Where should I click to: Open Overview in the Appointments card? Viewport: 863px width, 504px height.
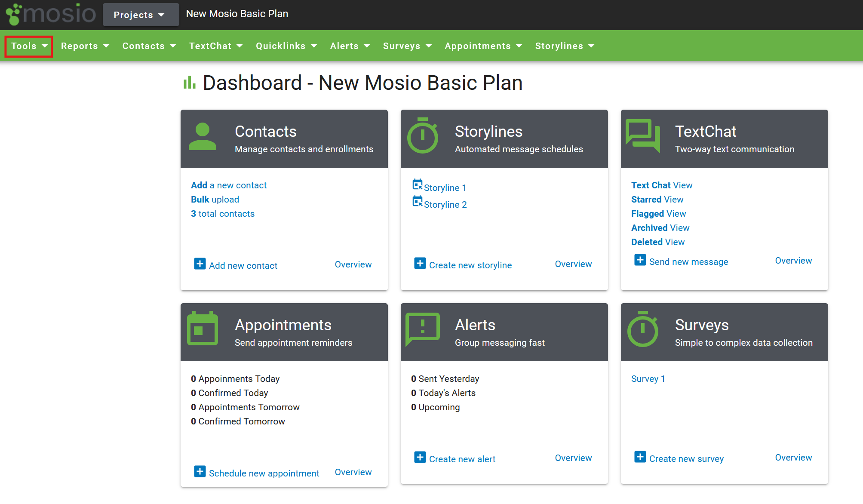tap(353, 472)
